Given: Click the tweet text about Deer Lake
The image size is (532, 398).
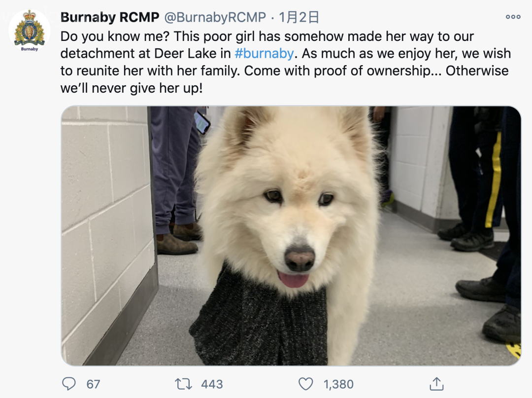Looking at the screenshot, I should (286, 62).
